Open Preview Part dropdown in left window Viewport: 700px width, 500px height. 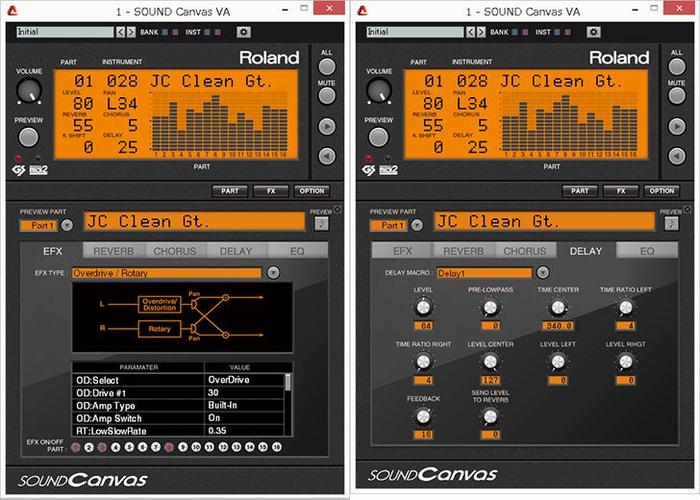pos(67,225)
